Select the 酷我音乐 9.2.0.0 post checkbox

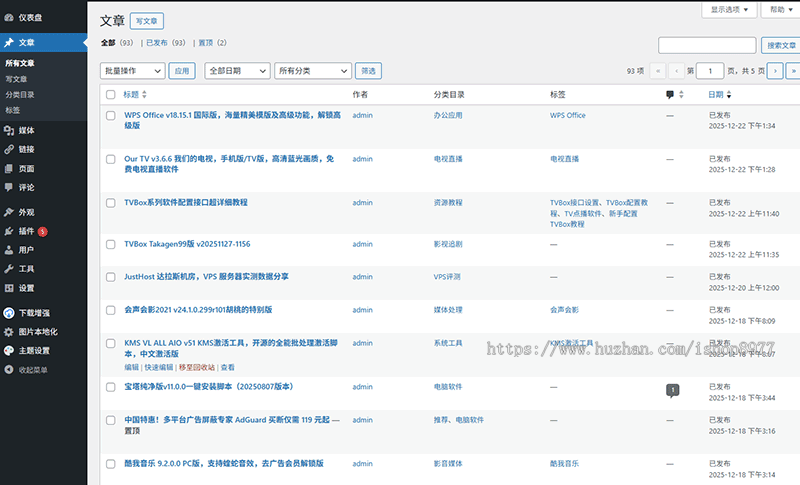tap(111, 464)
